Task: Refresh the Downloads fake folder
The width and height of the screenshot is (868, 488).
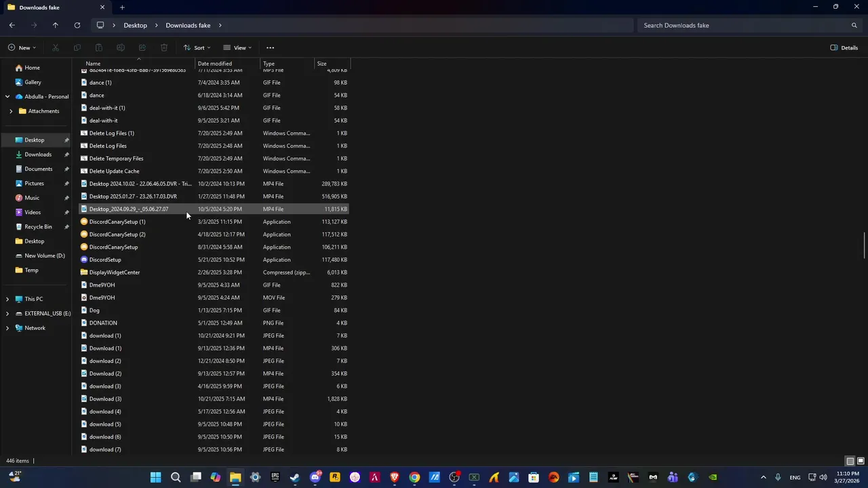Action: [77, 25]
